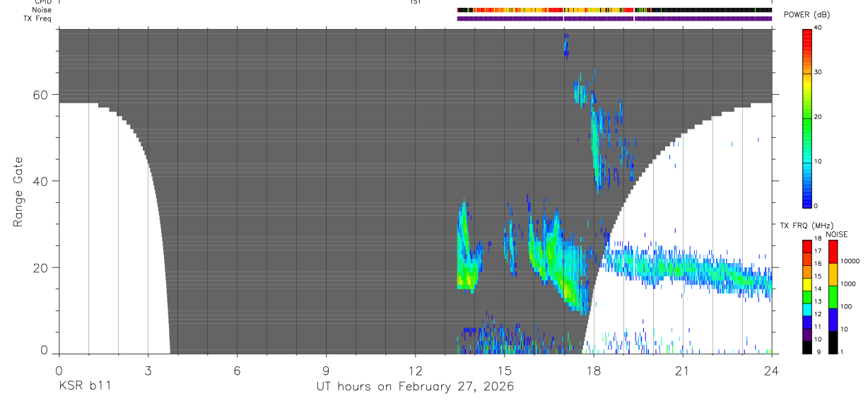Click the '100' label on the NOISE scale

[845, 307]
